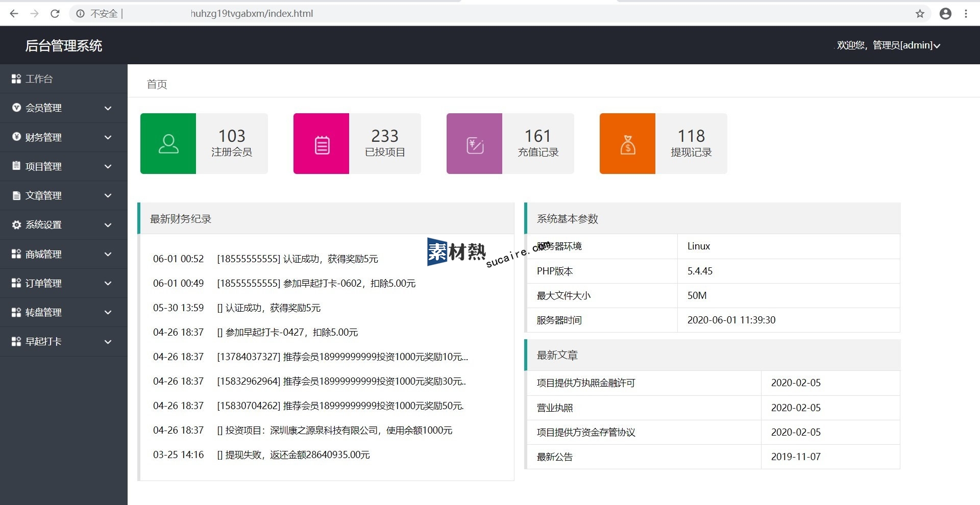Click the browser address bar URL
Image resolution: width=980 pixels, height=505 pixels.
(252, 14)
